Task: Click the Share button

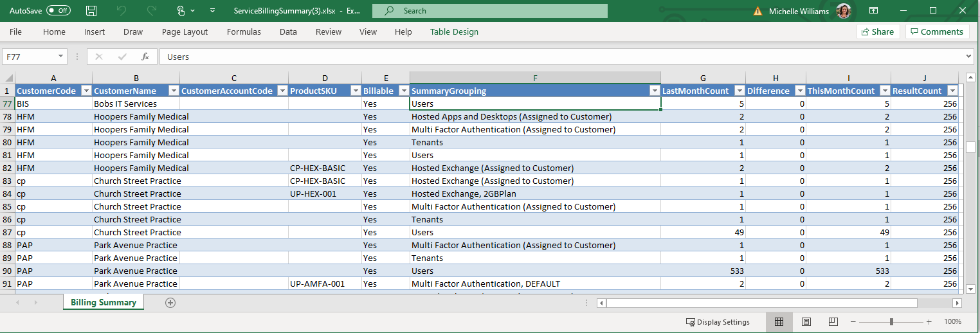Action: click(878, 32)
